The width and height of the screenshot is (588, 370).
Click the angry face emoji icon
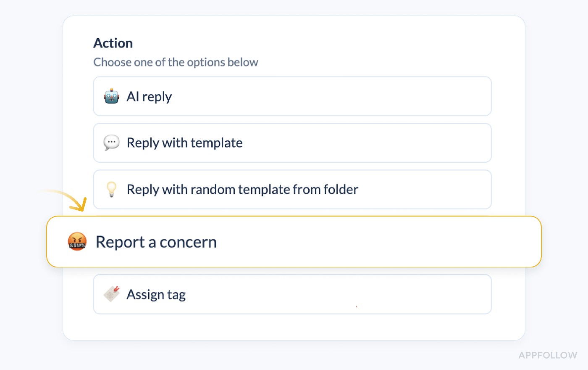(x=77, y=241)
